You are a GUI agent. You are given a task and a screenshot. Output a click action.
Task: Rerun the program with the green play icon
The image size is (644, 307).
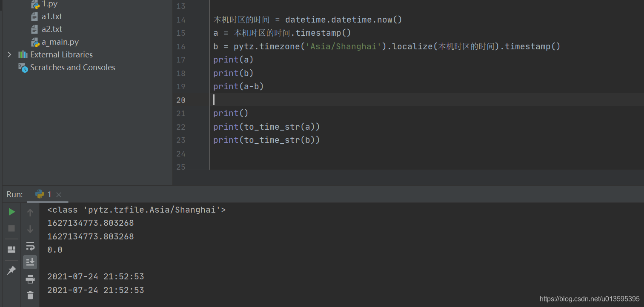[x=11, y=211]
